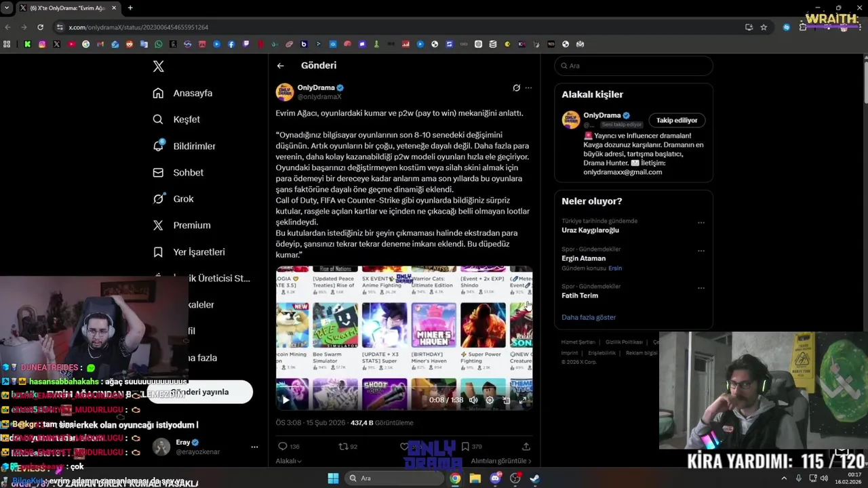Image resolution: width=868 pixels, height=488 pixels.
Task: Click the Grok explain icon on post
Action: pos(516,87)
